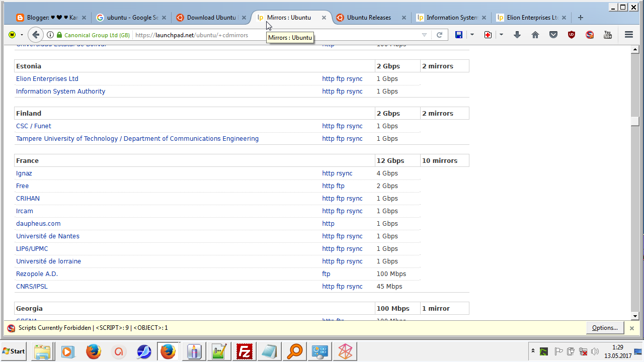Click the http link for daupheus.com

pos(328,224)
